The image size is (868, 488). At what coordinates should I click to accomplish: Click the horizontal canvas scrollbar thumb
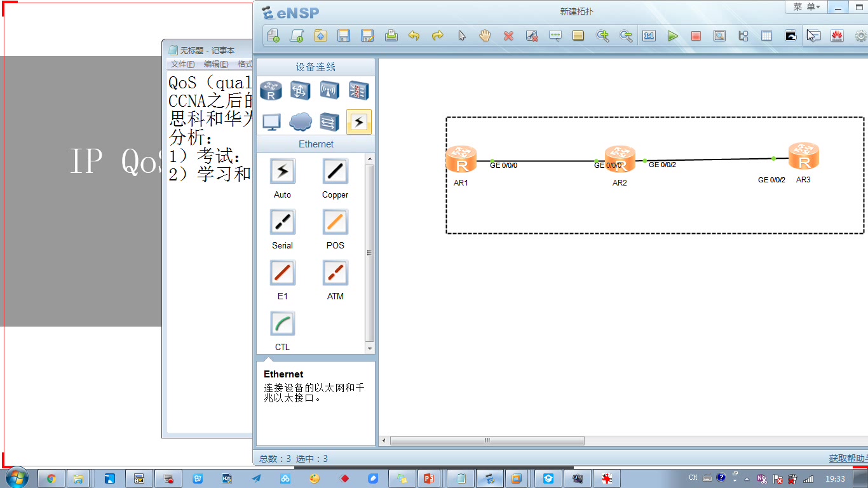pyautogui.click(x=487, y=440)
